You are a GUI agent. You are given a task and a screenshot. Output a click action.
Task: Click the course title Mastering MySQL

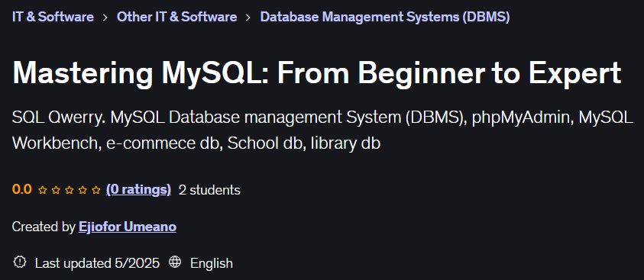[x=317, y=73]
